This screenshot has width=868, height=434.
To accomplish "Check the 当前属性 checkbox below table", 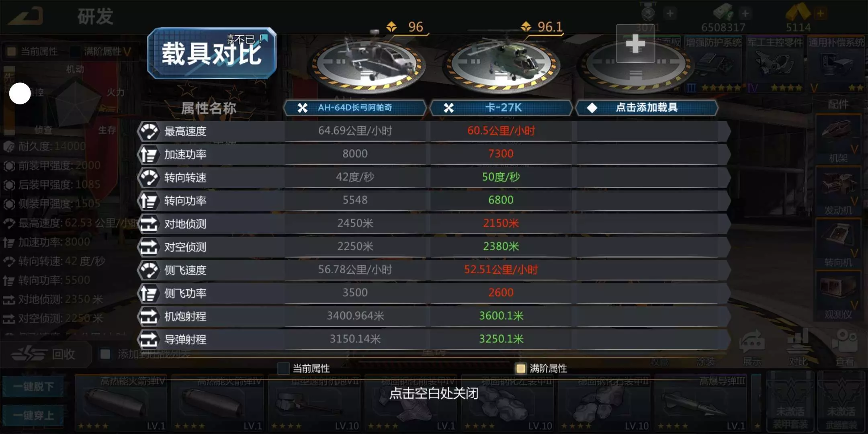I will point(283,368).
